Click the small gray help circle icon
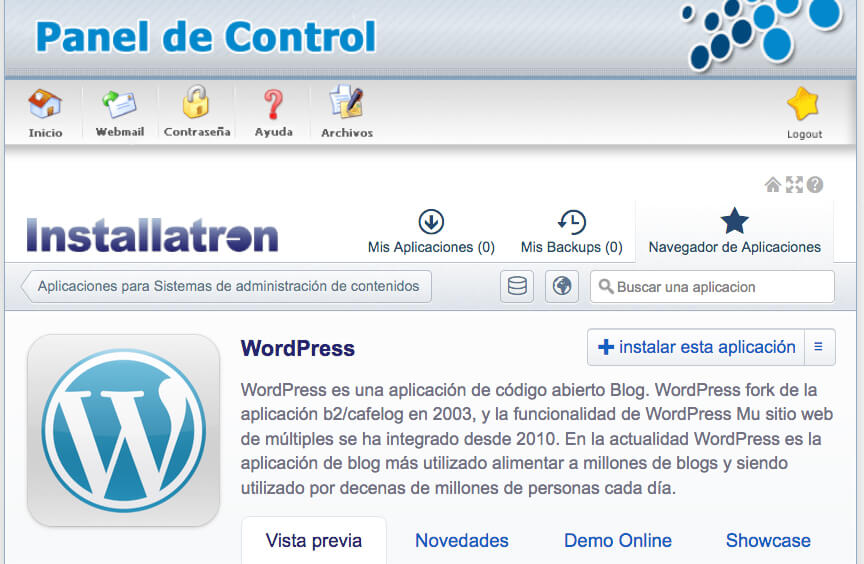 [815, 185]
